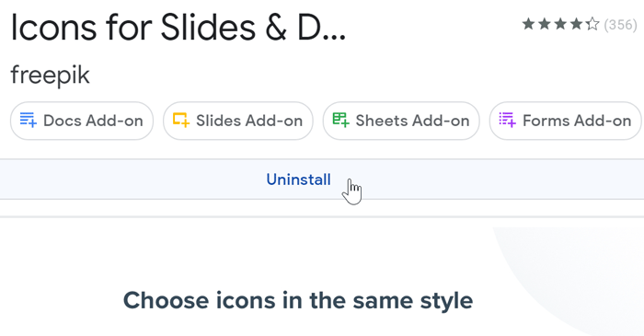This screenshot has width=644, height=336.
Task: Open the (356) reviews count
Action: pyautogui.click(x=620, y=25)
